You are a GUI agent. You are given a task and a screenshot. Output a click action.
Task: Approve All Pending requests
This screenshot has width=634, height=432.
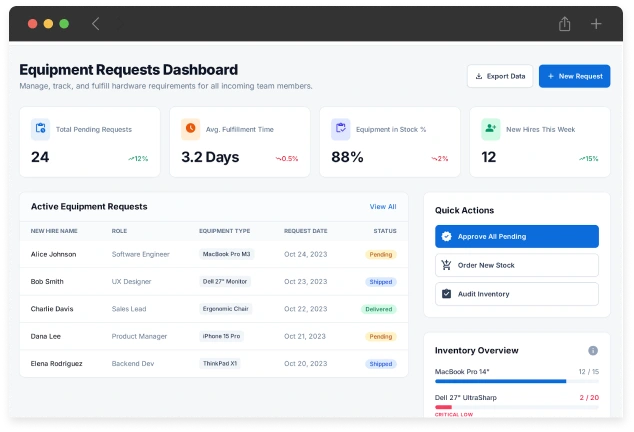516,237
